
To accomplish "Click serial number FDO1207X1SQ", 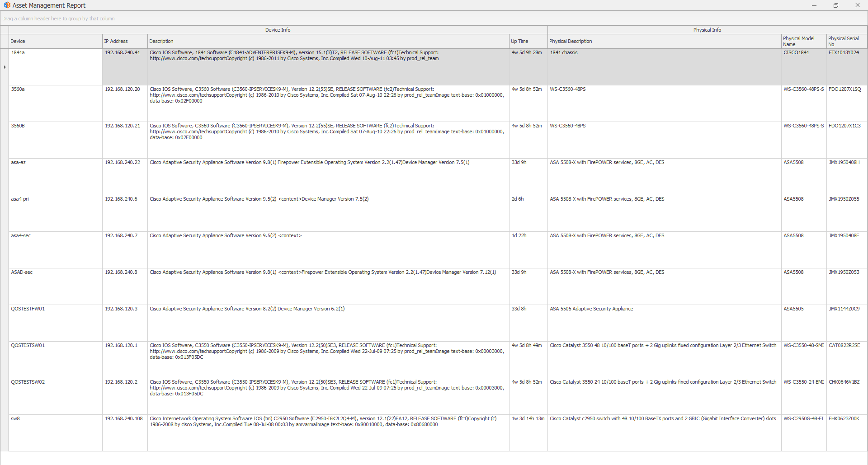I will tap(847, 103).
